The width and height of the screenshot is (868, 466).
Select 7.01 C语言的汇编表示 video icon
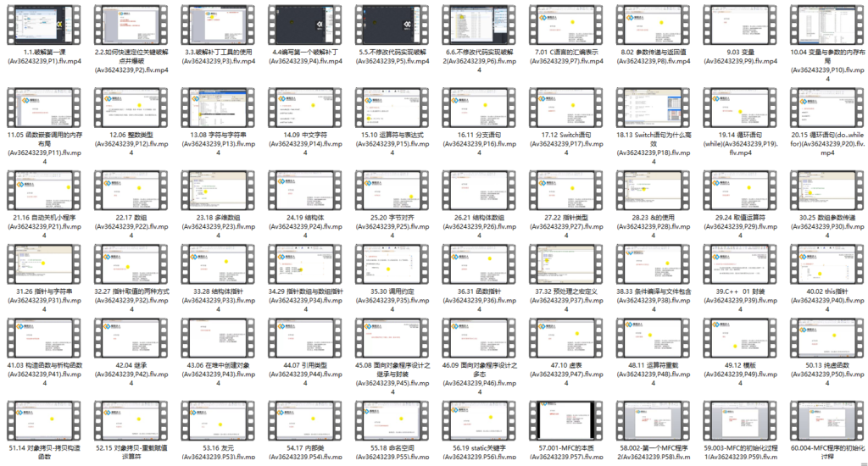[x=566, y=25]
